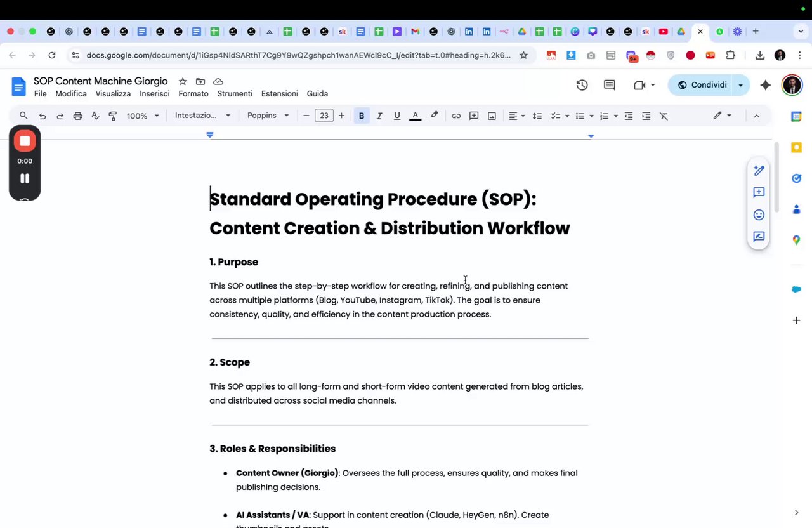812x528 pixels.
Task: Open the checklist options dropdown
Action: pos(560,115)
